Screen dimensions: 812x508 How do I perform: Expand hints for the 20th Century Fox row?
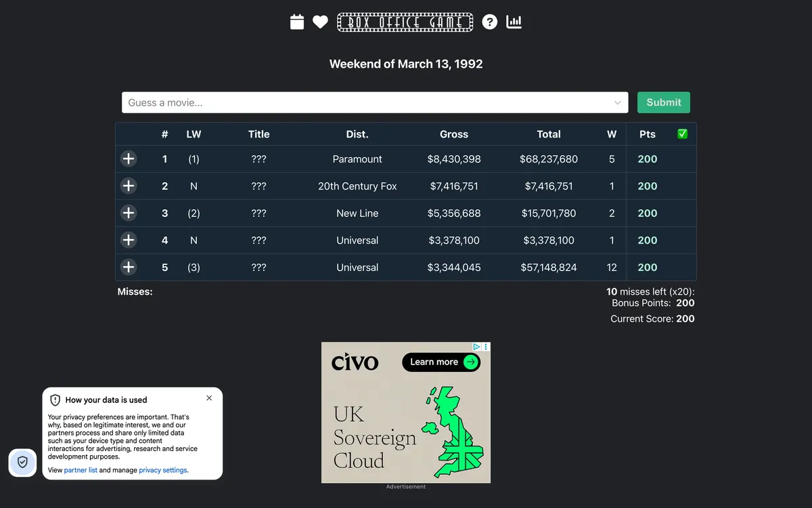coord(129,186)
